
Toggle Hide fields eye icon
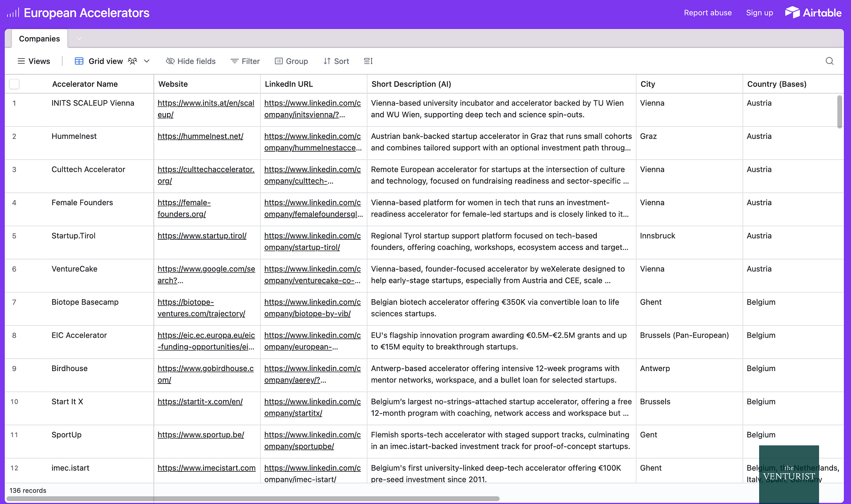coord(170,61)
